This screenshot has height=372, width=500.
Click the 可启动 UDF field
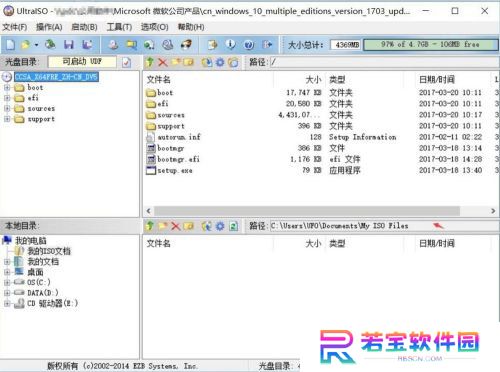click(82, 62)
